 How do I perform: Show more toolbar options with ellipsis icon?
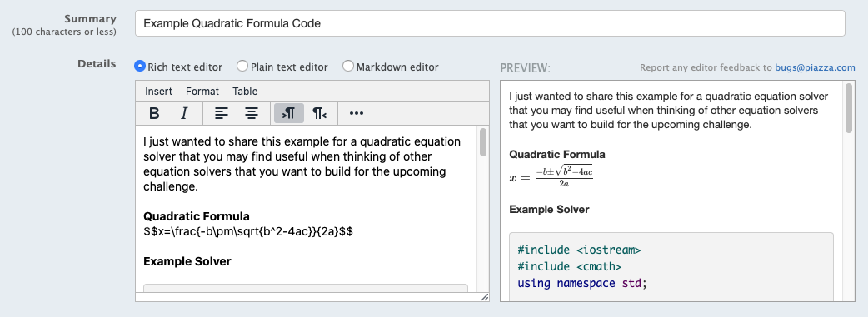point(357,113)
